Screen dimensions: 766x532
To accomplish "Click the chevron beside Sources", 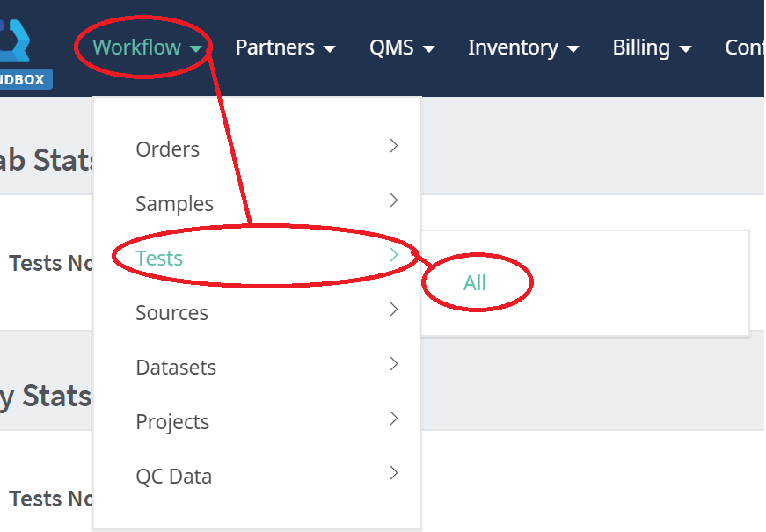I will click(394, 310).
